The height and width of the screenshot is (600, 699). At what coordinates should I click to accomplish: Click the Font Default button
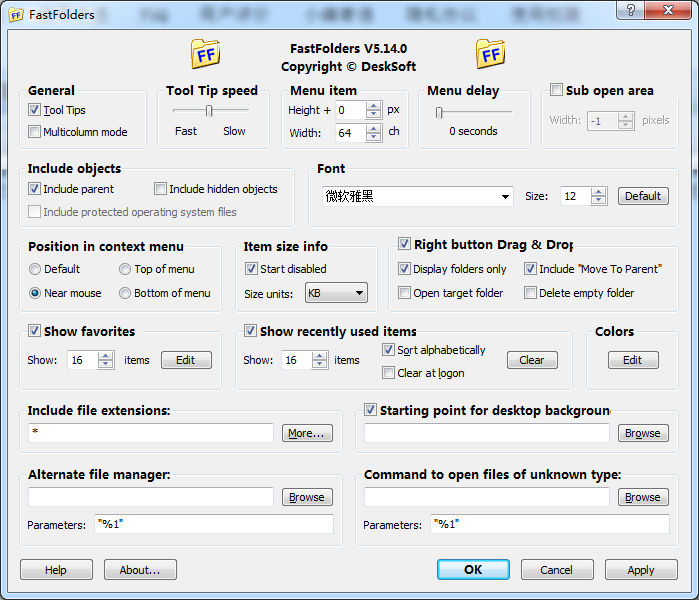(643, 196)
